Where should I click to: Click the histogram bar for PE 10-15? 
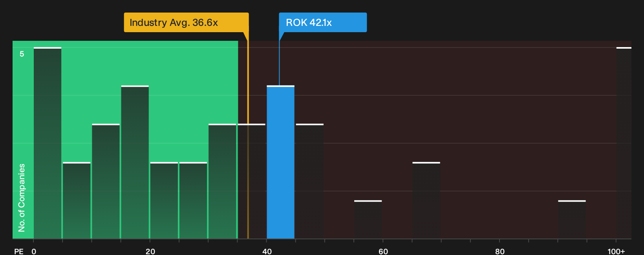pos(106,181)
